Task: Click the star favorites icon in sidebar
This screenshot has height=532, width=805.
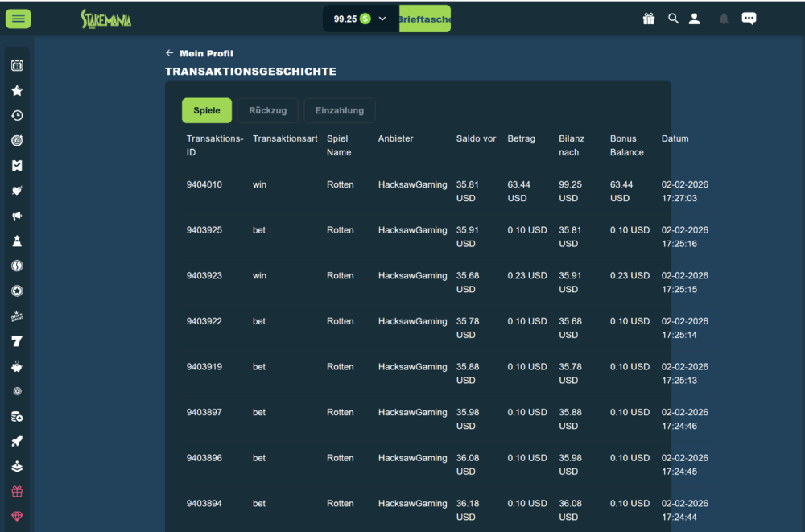Action: 17,91
